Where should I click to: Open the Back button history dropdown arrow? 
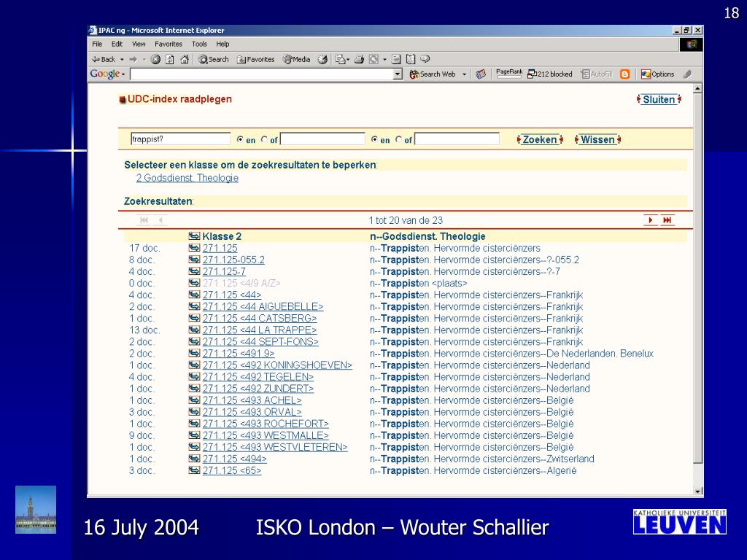click(x=122, y=60)
